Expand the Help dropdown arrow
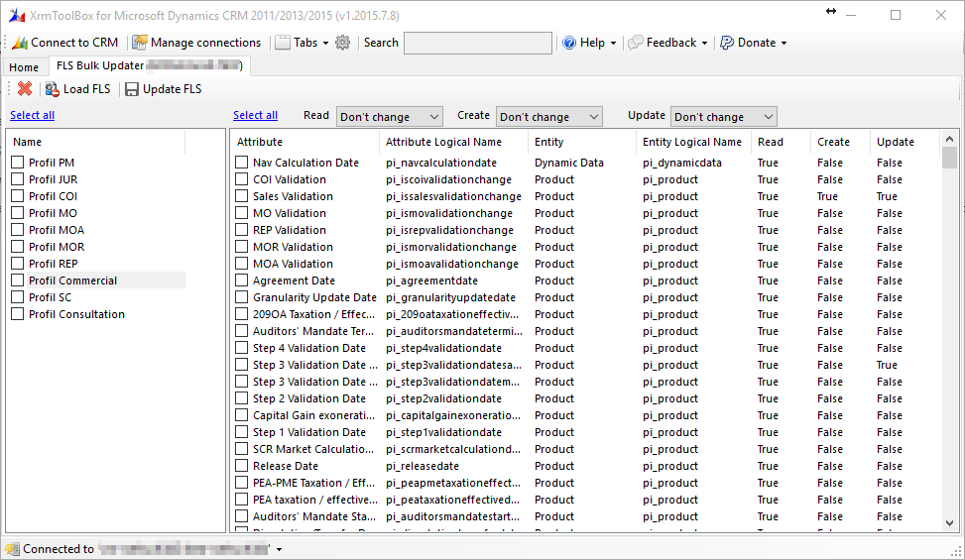The height and width of the screenshot is (560, 965). click(613, 43)
